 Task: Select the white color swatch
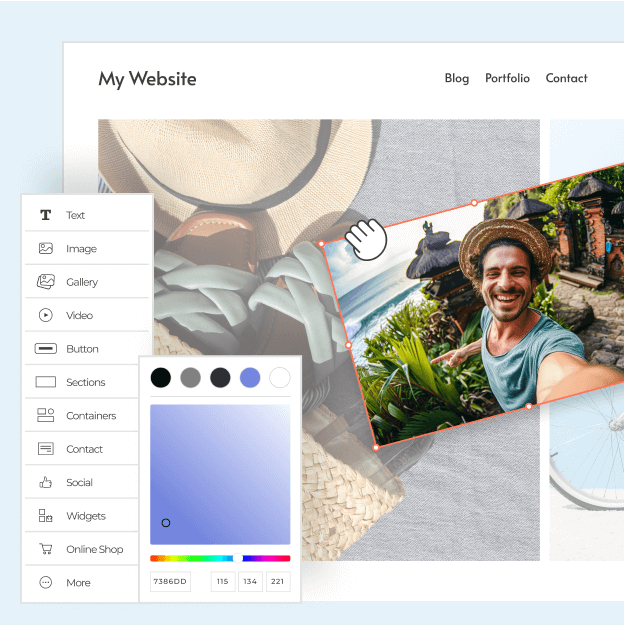click(280, 377)
